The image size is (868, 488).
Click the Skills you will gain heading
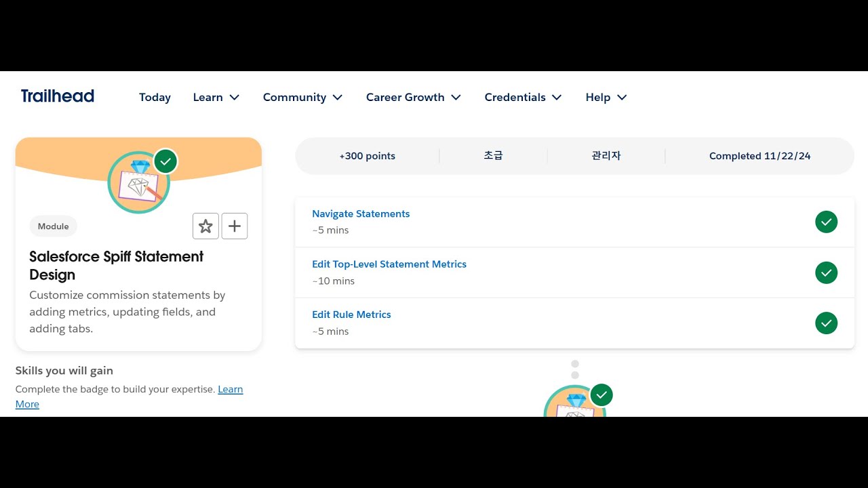pos(64,371)
